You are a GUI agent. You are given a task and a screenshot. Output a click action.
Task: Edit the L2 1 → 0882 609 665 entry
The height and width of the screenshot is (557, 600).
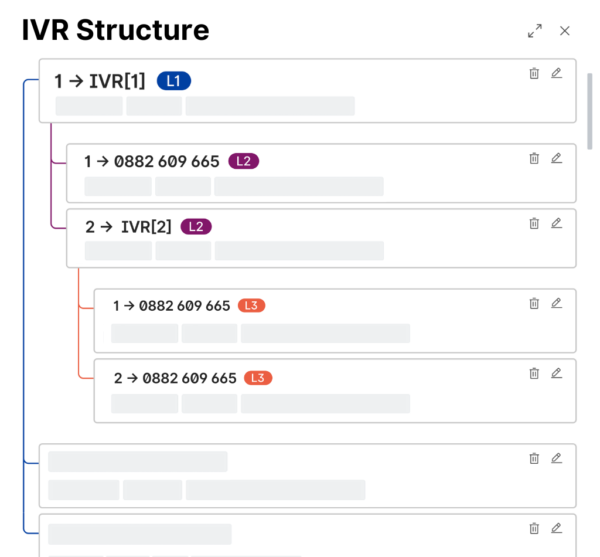pos(557,158)
